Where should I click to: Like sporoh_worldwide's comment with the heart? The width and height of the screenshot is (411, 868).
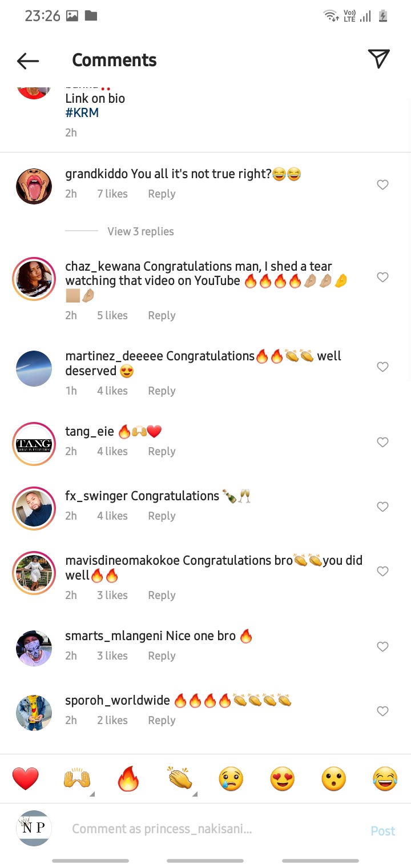383,711
